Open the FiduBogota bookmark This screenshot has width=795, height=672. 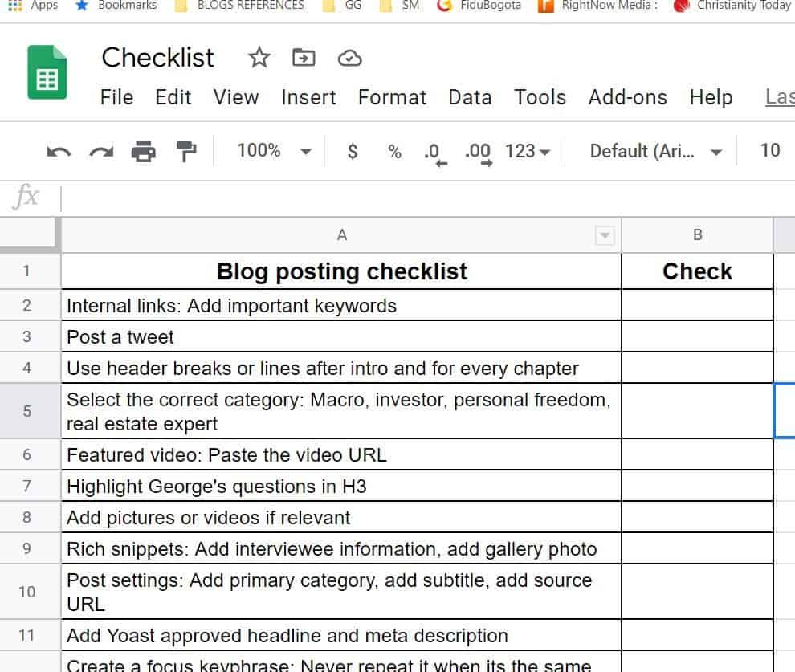(479, 6)
